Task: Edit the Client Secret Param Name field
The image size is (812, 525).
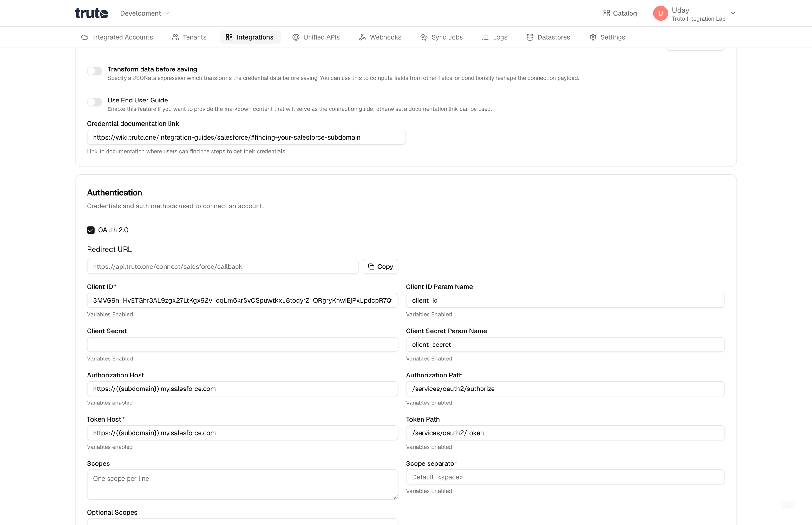Action: click(565, 345)
